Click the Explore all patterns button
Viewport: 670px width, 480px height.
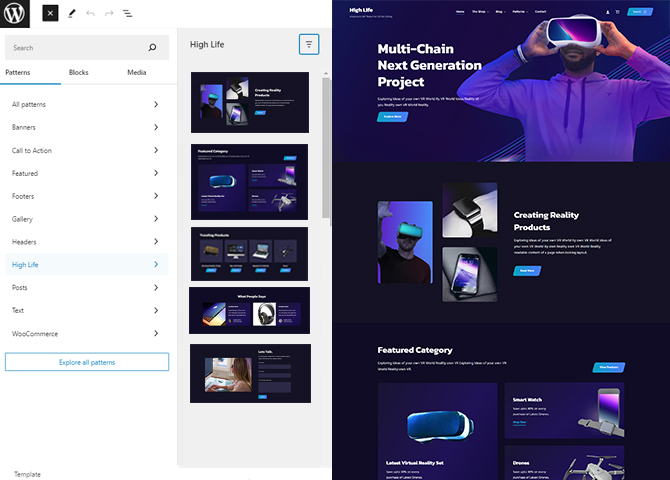pyautogui.click(x=87, y=361)
